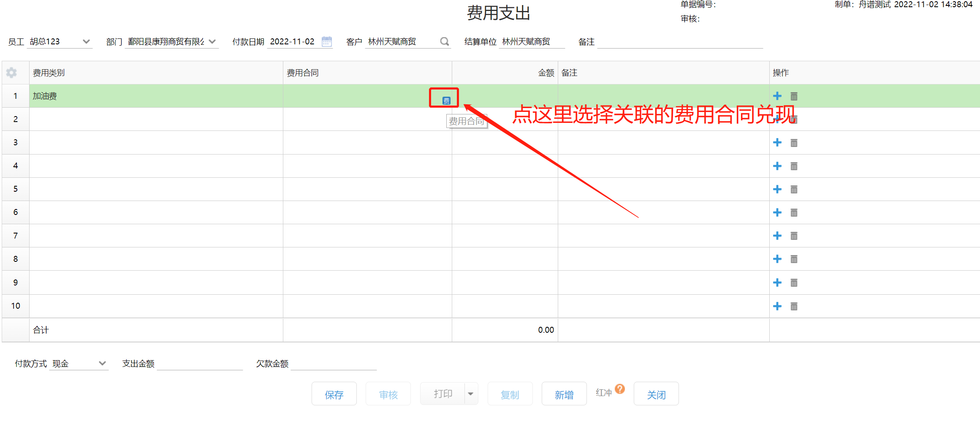
Task: Open the table column settings gear
Action: tap(11, 73)
